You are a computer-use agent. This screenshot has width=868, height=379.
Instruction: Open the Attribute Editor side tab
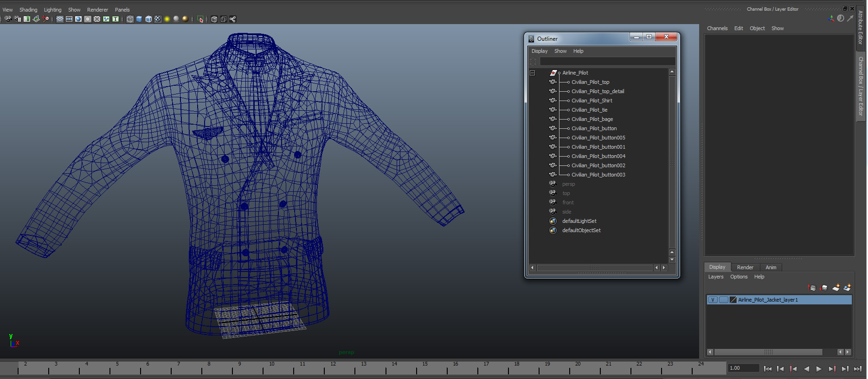860,27
